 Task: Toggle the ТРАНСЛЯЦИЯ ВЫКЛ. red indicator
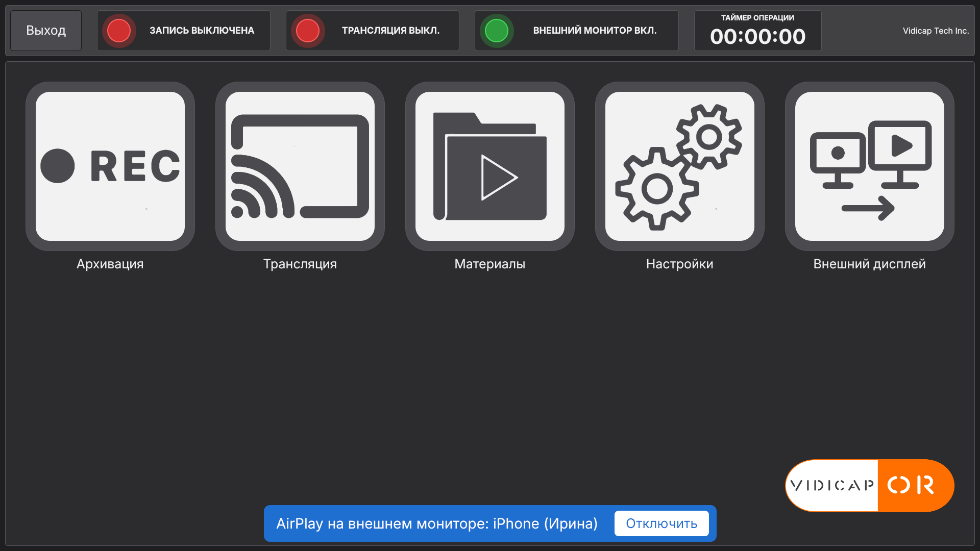[x=308, y=31]
